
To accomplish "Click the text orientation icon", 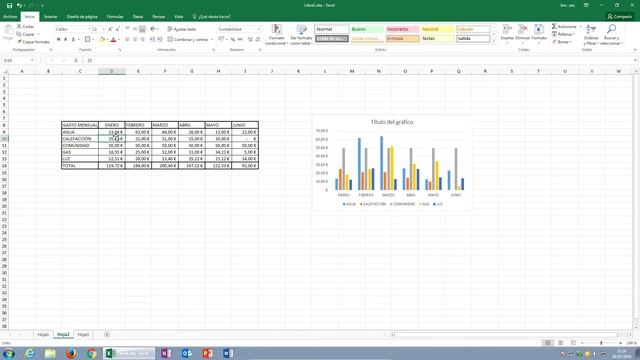I will tap(153, 29).
